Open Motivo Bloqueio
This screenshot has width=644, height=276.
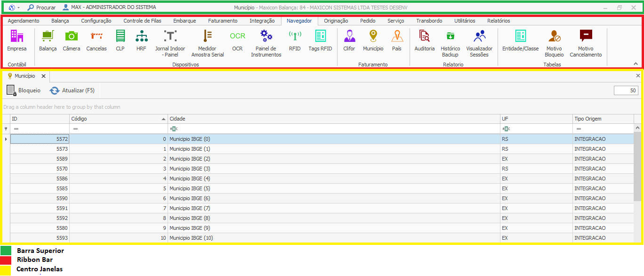554,44
